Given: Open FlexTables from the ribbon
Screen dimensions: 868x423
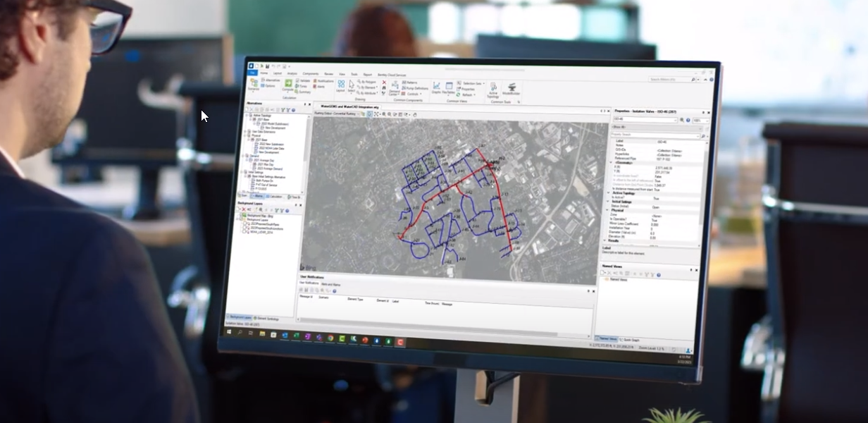Looking at the screenshot, I should point(449,88).
